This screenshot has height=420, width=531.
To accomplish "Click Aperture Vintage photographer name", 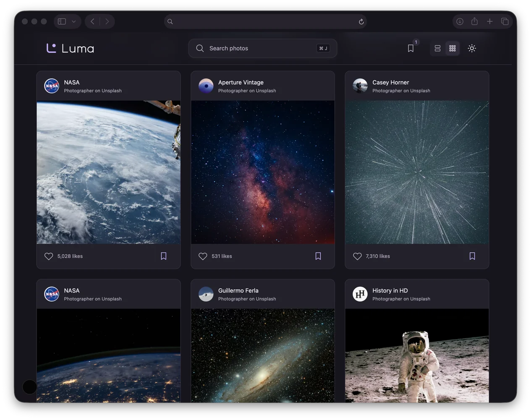I will pos(241,82).
